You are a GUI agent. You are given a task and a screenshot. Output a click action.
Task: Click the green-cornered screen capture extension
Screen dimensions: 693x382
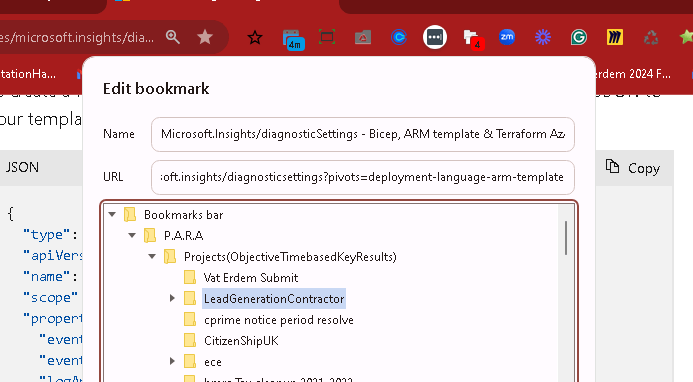(x=327, y=37)
